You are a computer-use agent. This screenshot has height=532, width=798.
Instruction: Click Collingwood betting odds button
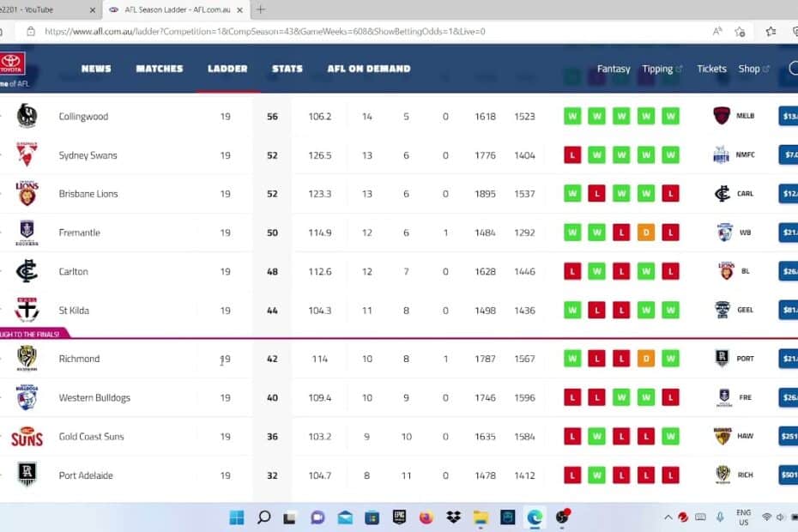tap(789, 116)
